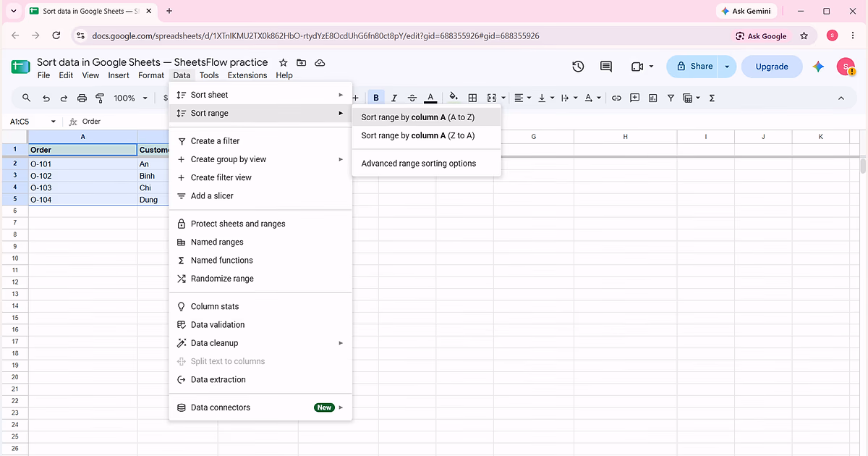Toggle bold formatting button
This screenshot has width=868, height=456.
[x=376, y=98]
